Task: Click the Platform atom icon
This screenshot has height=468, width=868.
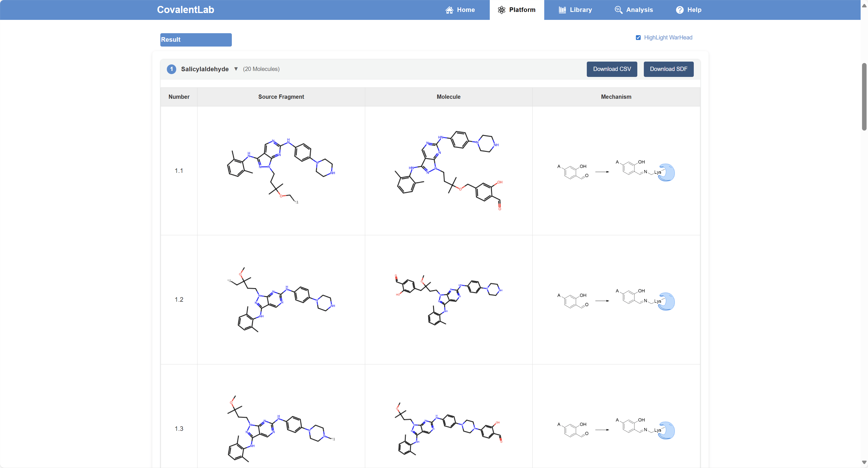Action: pos(501,10)
